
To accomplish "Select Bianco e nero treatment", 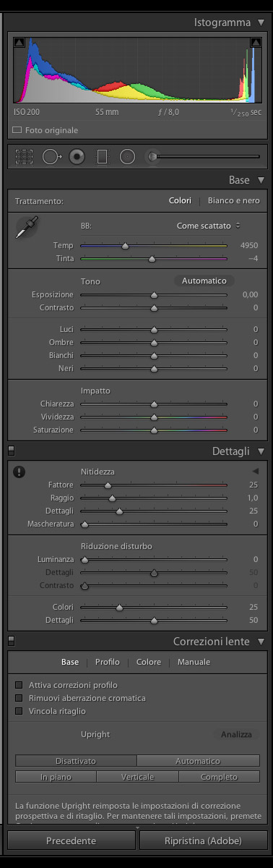I will (234, 200).
